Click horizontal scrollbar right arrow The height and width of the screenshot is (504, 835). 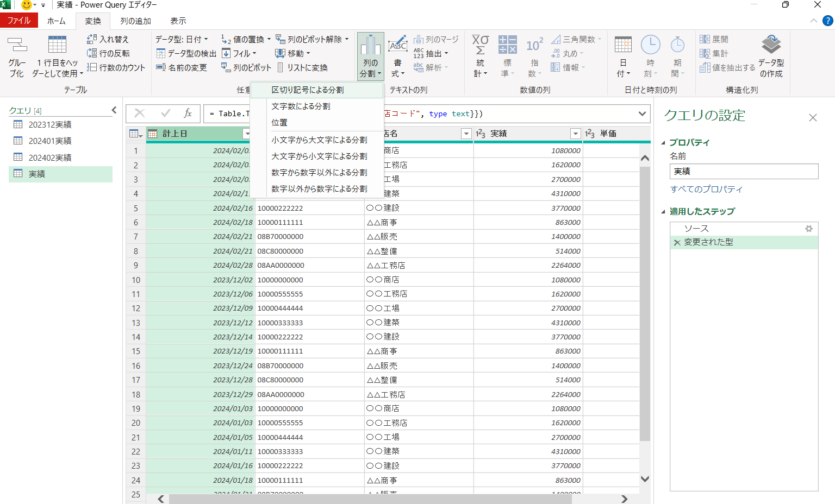[624, 499]
